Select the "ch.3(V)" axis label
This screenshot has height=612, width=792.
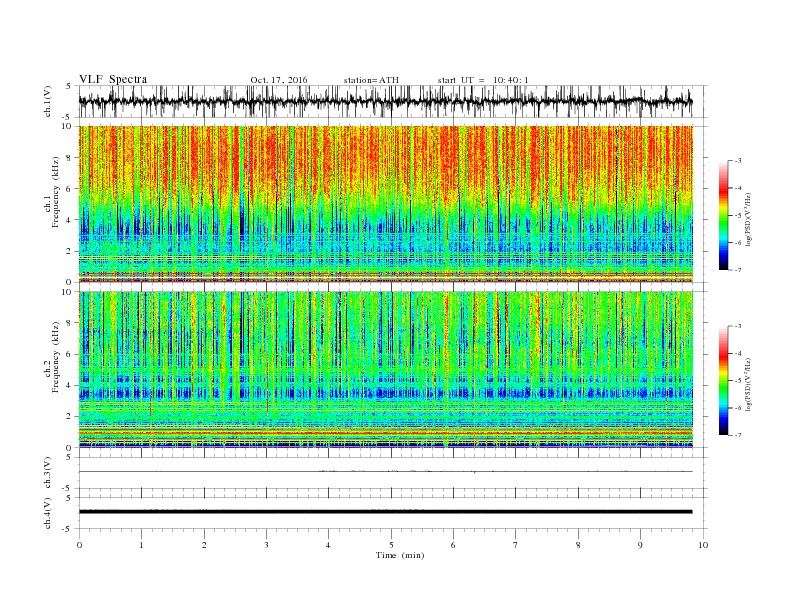pyautogui.click(x=48, y=473)
